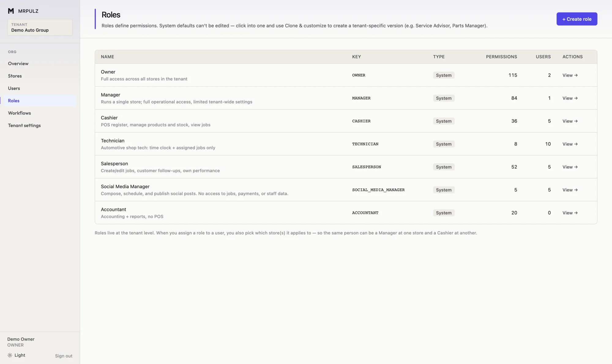Go to Overview in the sidebar
This screenshot has height=364, width=612.
click(18, 64)
